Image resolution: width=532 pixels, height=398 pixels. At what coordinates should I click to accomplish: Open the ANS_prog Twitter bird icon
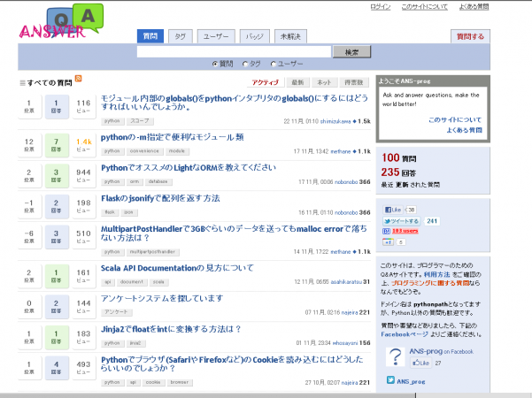(x=390, y=381)
